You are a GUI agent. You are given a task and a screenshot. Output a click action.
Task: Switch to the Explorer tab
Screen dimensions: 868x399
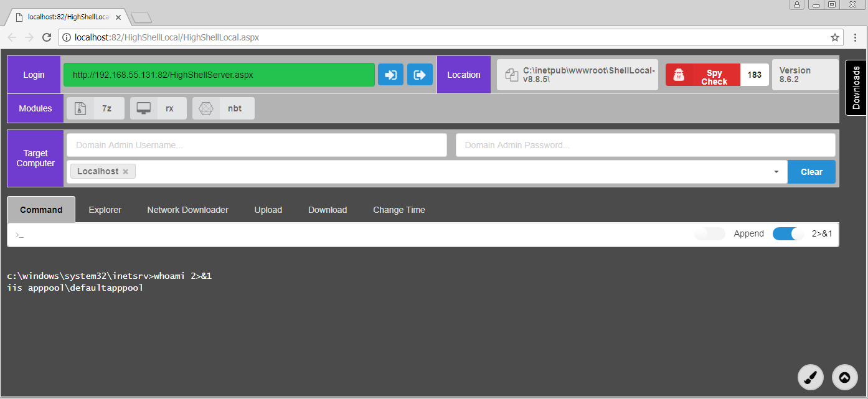(105, 210)
